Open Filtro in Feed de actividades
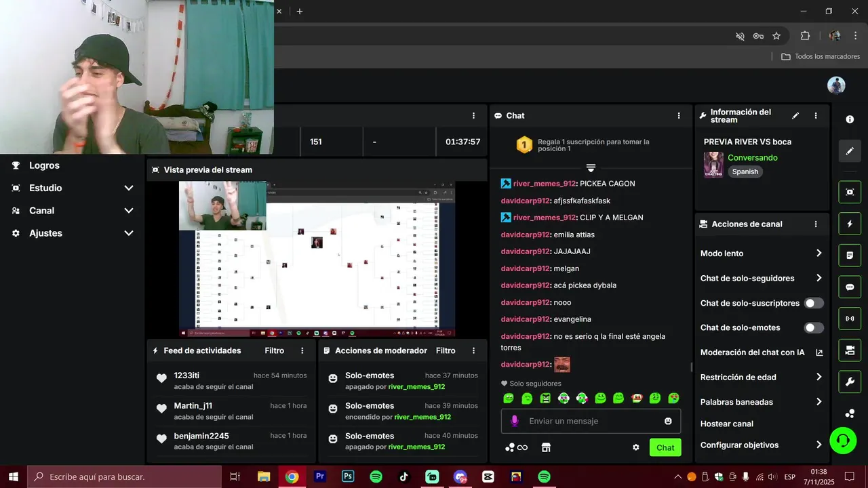Image resolution: width=868 pixels, height=488 pixels. point(275,351)
